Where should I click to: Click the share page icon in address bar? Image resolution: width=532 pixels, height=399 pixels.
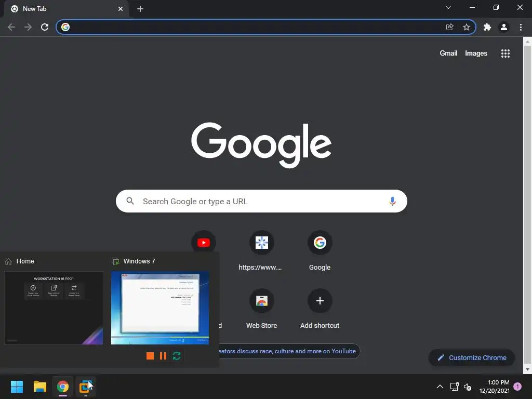click(x=449, y=27)
